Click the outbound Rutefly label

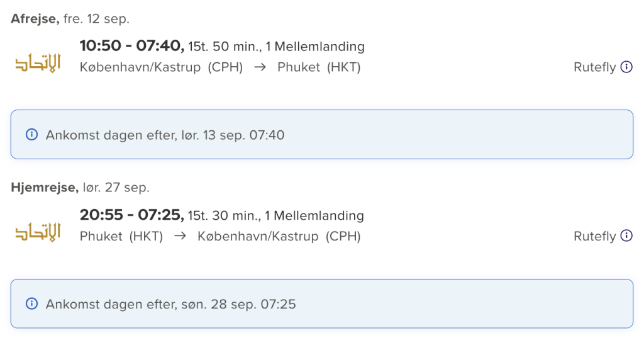coord(595,67)
